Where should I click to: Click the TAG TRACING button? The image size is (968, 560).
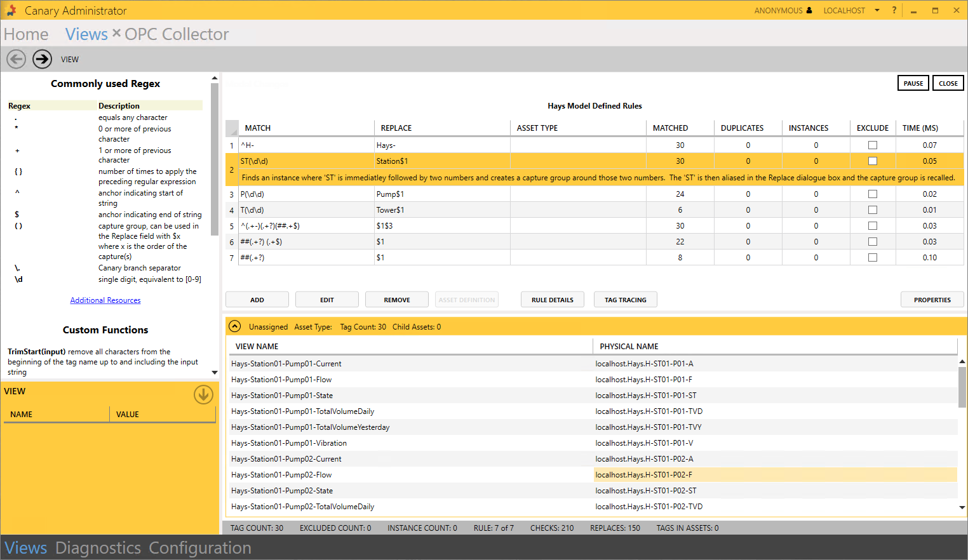coord(625,300)
